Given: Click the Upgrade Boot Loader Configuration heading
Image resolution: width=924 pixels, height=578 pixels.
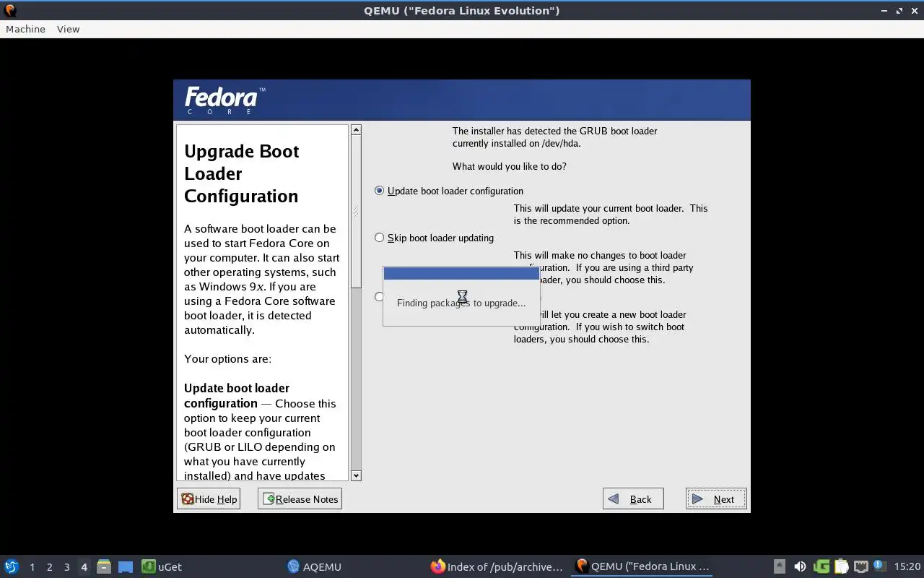Looking at the screenshot, I should click(242, 173).
